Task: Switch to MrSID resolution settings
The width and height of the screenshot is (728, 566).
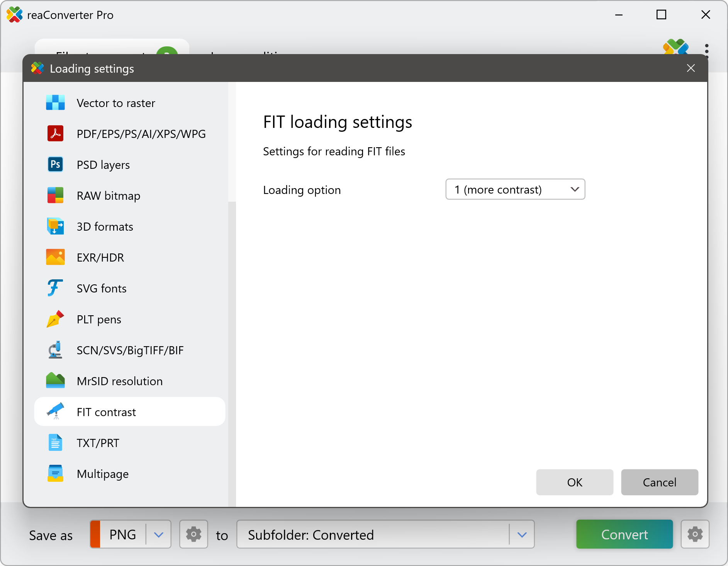Action: click(119, 381)
